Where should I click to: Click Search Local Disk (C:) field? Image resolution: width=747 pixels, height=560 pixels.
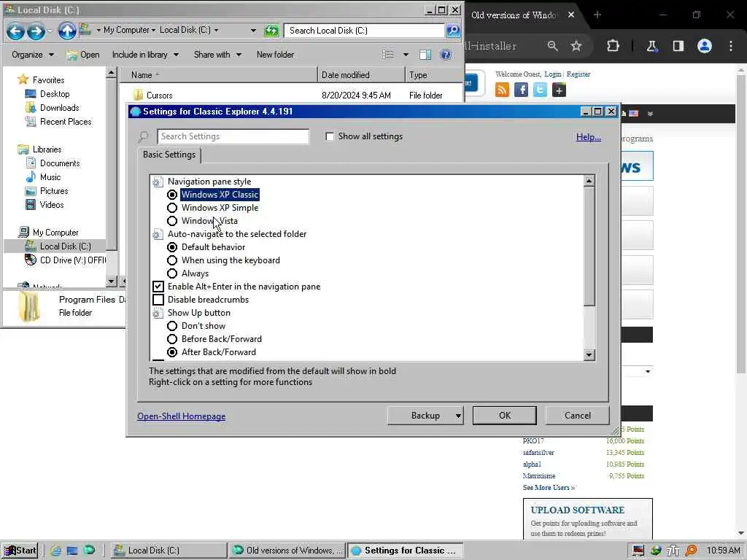coord(365,31)
